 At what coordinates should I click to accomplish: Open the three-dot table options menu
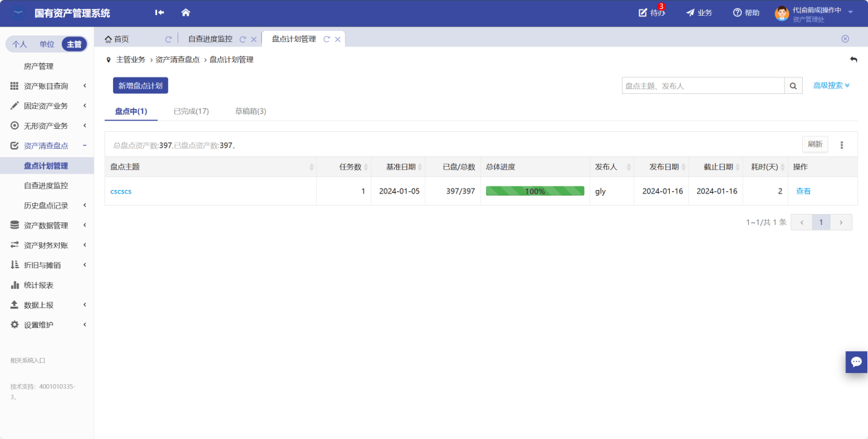click(x=842, y=145)
